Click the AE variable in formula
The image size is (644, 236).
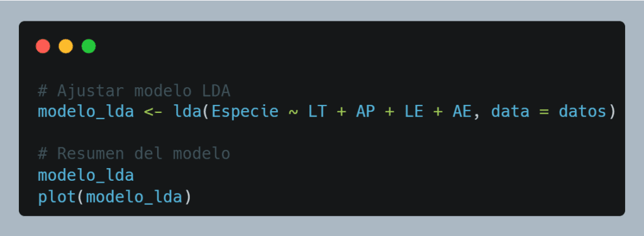[462, 112]
